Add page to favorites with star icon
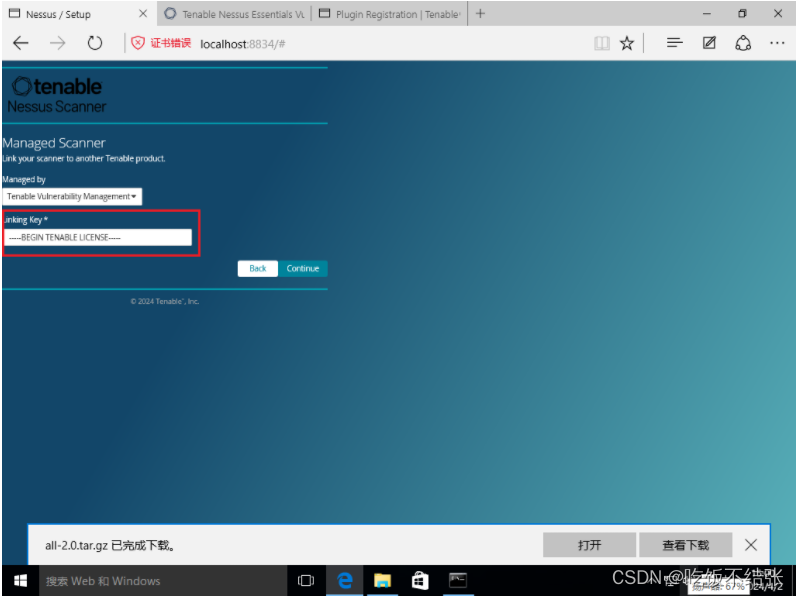800x597 pixels. [627, 43]
